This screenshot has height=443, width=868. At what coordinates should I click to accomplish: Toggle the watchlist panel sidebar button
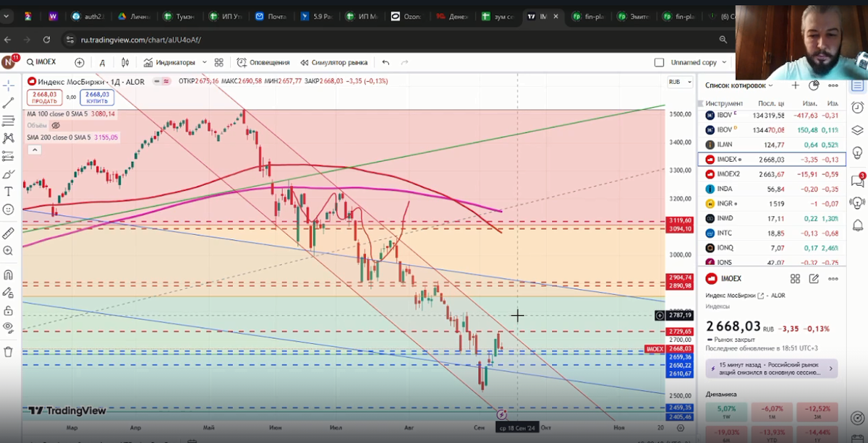(x=857, y=85)
